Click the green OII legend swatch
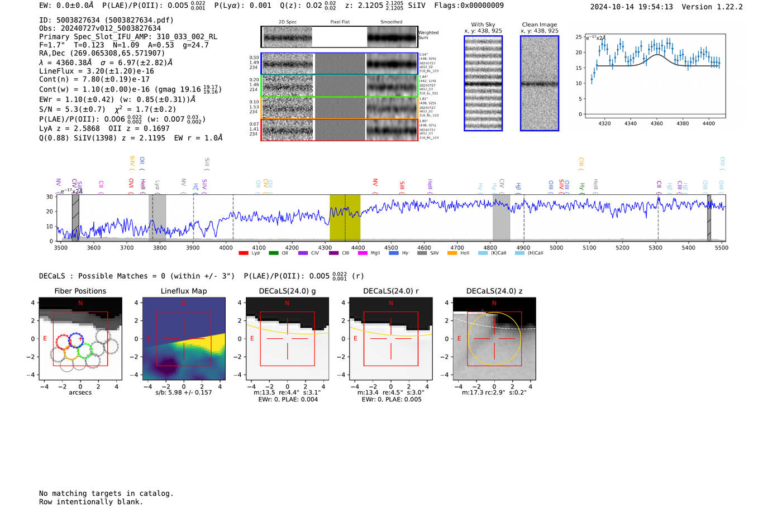This screenshot has width=782, height=532. click(x=274, y=253)
